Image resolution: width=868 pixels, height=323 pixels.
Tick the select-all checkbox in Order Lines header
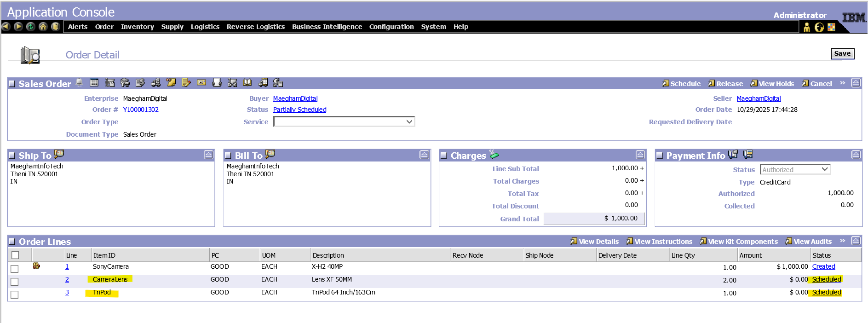click(x=15, y=255)
